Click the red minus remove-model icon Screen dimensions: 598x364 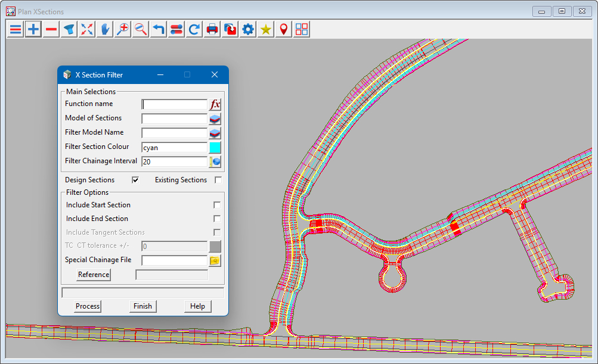coord(51,29)
